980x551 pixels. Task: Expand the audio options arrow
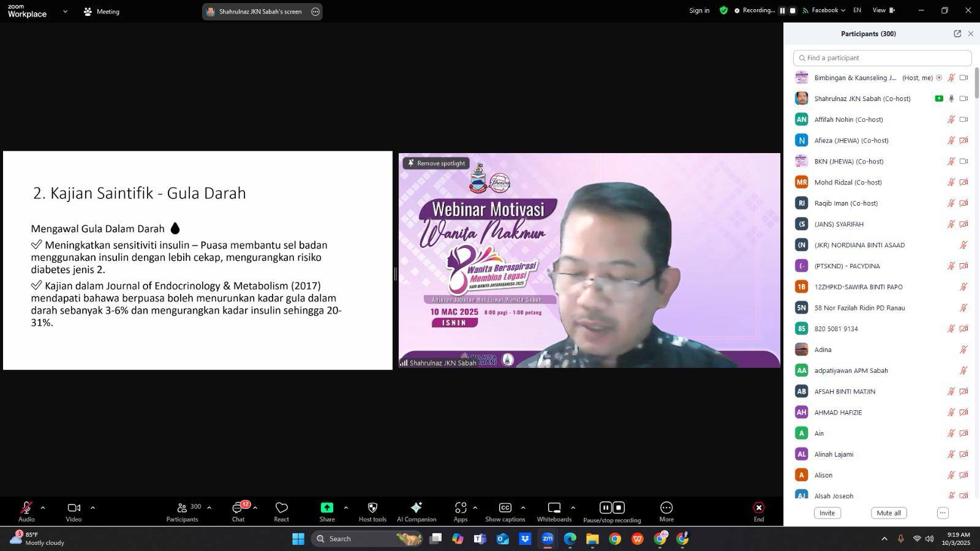point(43,508)
